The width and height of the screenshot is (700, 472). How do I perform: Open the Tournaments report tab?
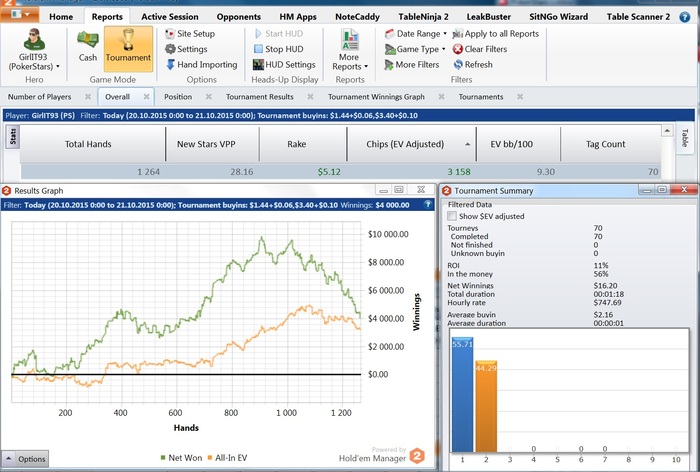(481, 97)
